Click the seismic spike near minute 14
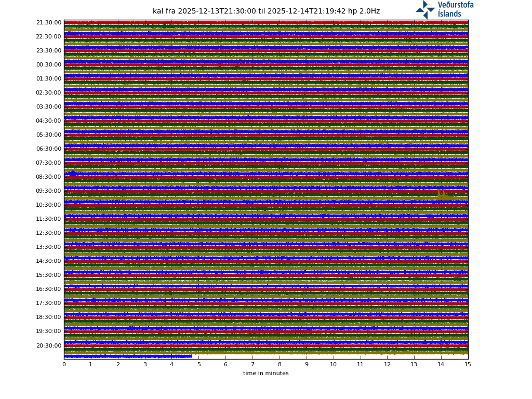The image size is (532, 399). click(443, 195)
